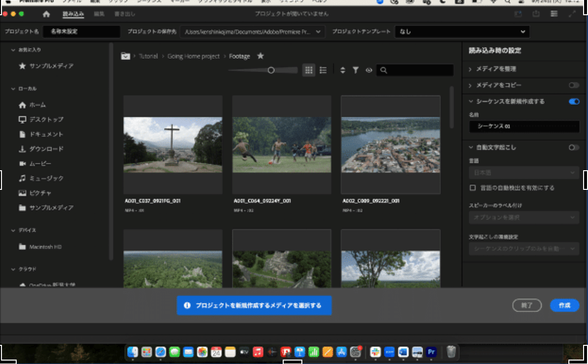Launch Safari from the Dock
The height and width of the screenshot is (364, 588).
click(x=160, y=352)
